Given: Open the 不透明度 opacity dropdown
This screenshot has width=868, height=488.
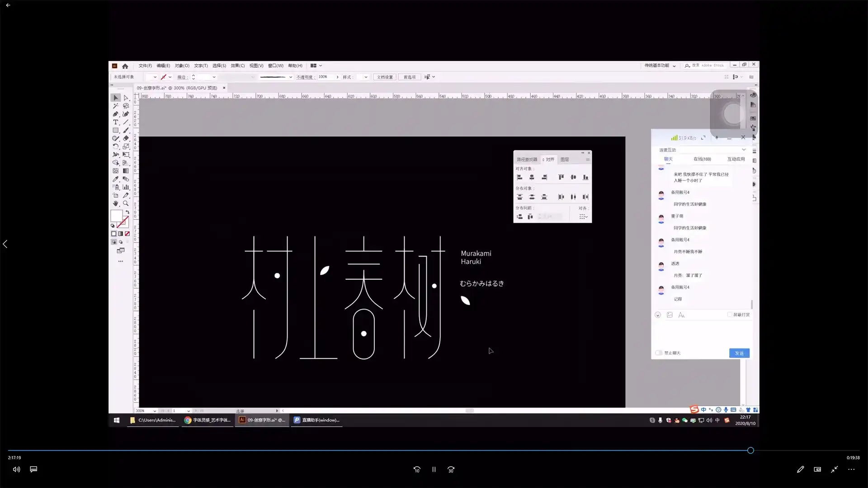Looking at the screenshot, I should [337, 77].
